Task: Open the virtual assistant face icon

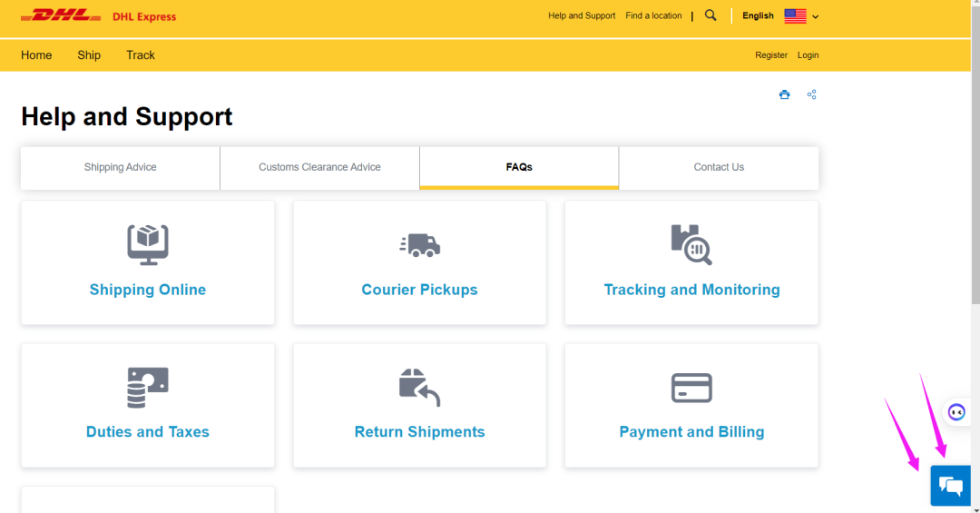Action: [956, 412]
